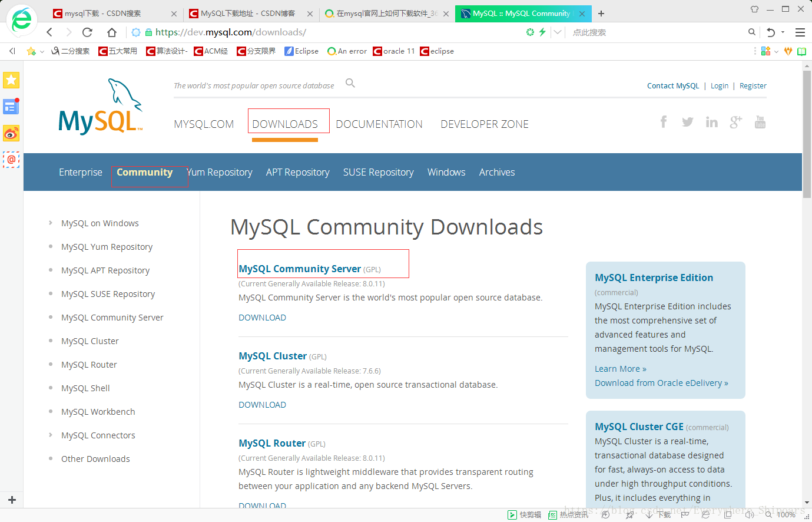812x522 pixels.
Task: Select the Archives sub-navigation tab
Action: [x=497, y=172]
